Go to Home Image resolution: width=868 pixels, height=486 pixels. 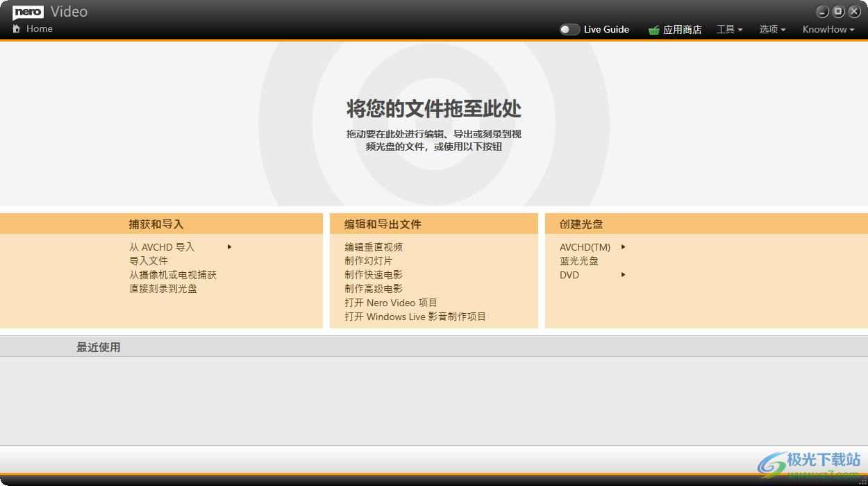[40, 29]
